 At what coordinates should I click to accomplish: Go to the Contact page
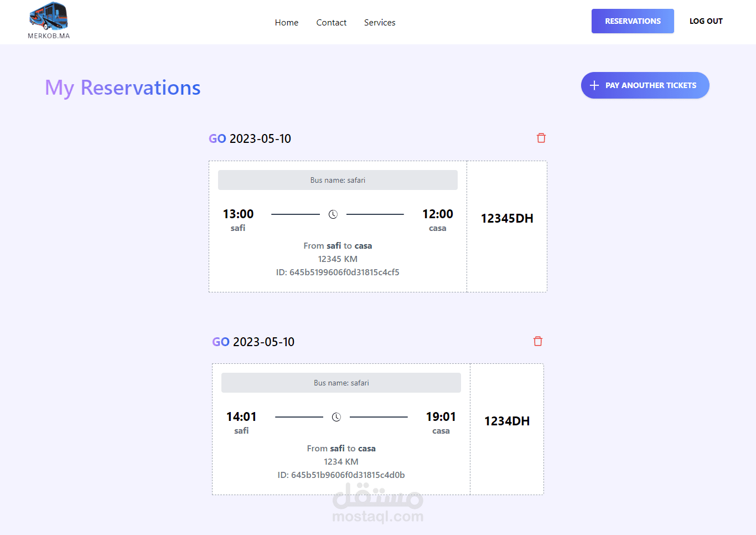point(332,23)
